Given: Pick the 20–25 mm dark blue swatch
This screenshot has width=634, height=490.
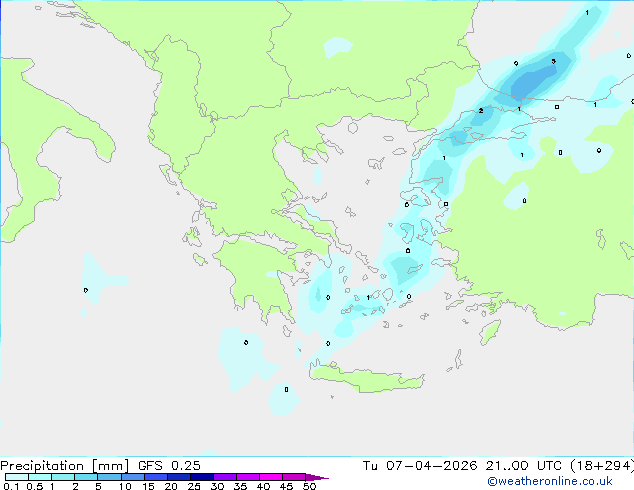Looking at the screenshot, I should [x=179, y=477].
